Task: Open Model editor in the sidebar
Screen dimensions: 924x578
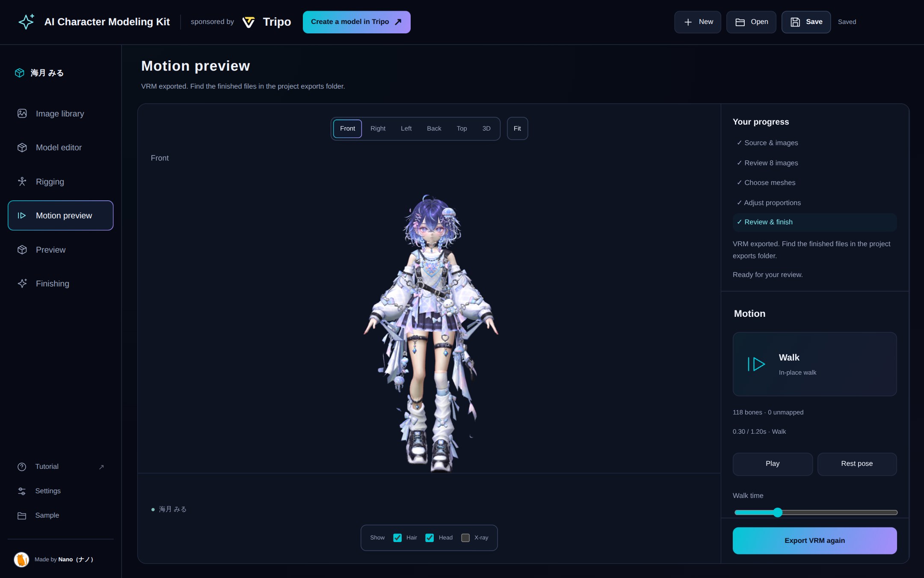Action: (60, 147)
